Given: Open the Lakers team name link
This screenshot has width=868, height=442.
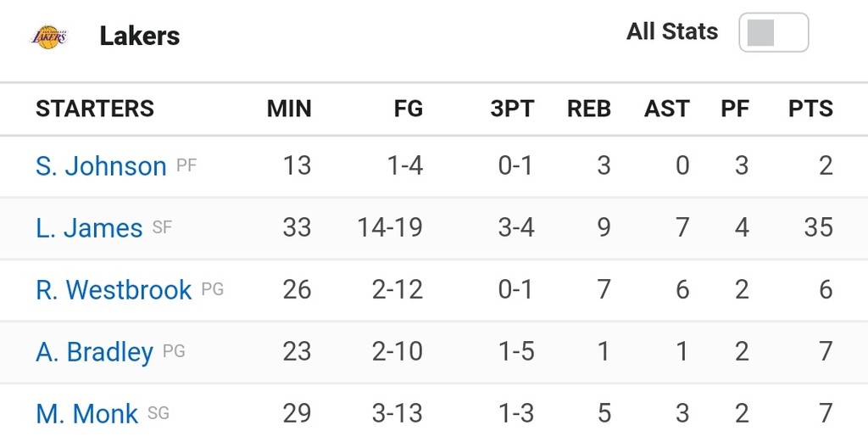Looking at the screenshot, I should tap(140, 36).
